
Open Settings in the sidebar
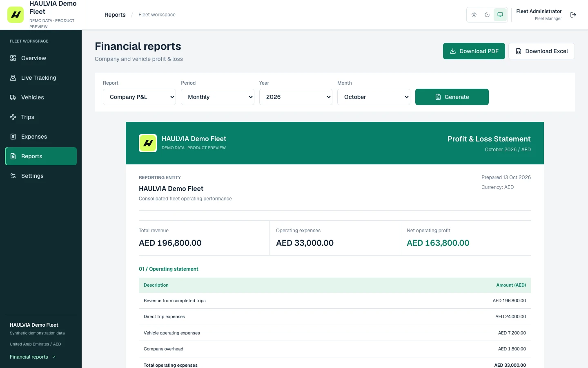(x=41, y=176)
